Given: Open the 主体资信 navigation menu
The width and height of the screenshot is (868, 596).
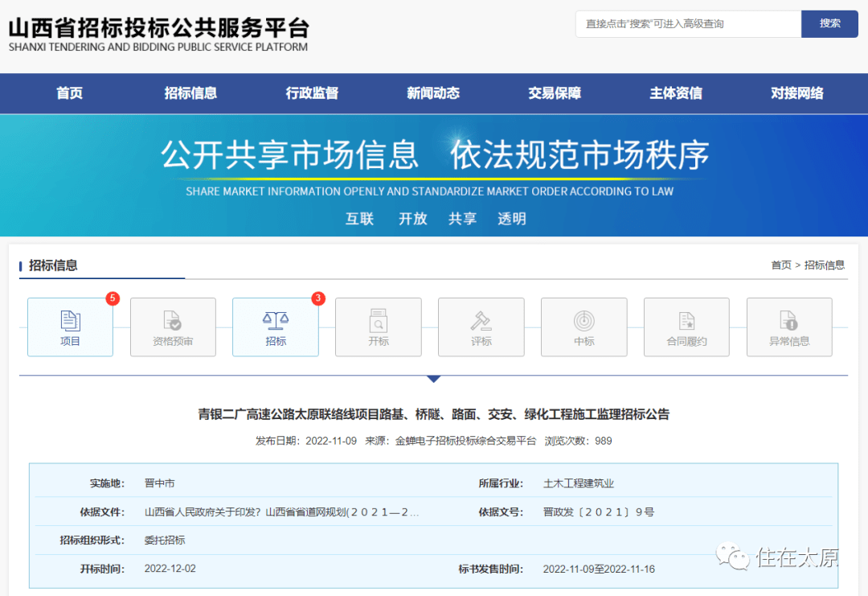Looking at the screenshot, I should coord(676,93).
